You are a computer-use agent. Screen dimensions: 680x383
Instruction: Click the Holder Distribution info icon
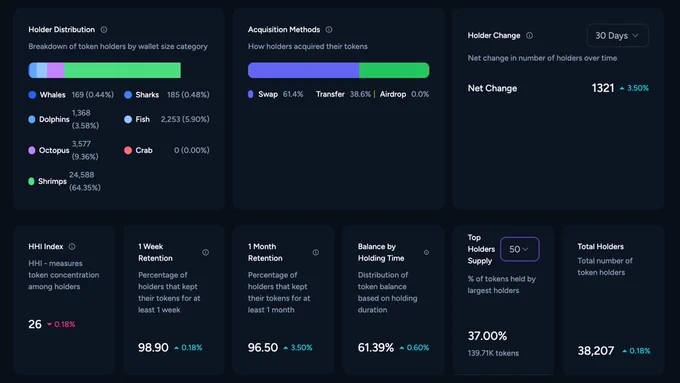tap(104, 29)
